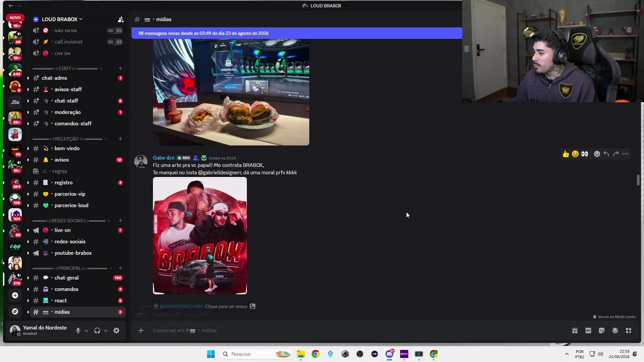This screenshot has height=362, width=644.
Task: Click Gabe dzn username
Action: (164, 158)
